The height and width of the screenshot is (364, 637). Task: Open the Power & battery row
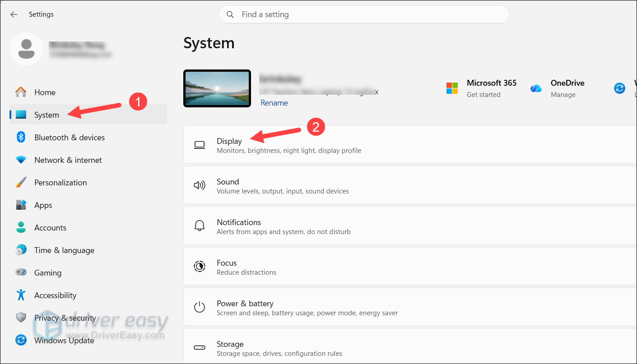[x=410, y=307]
